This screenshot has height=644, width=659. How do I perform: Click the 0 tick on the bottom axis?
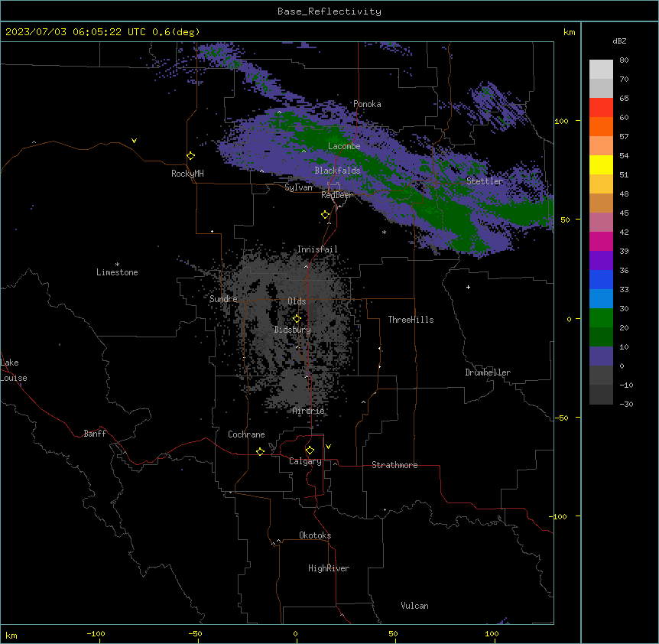295,633
